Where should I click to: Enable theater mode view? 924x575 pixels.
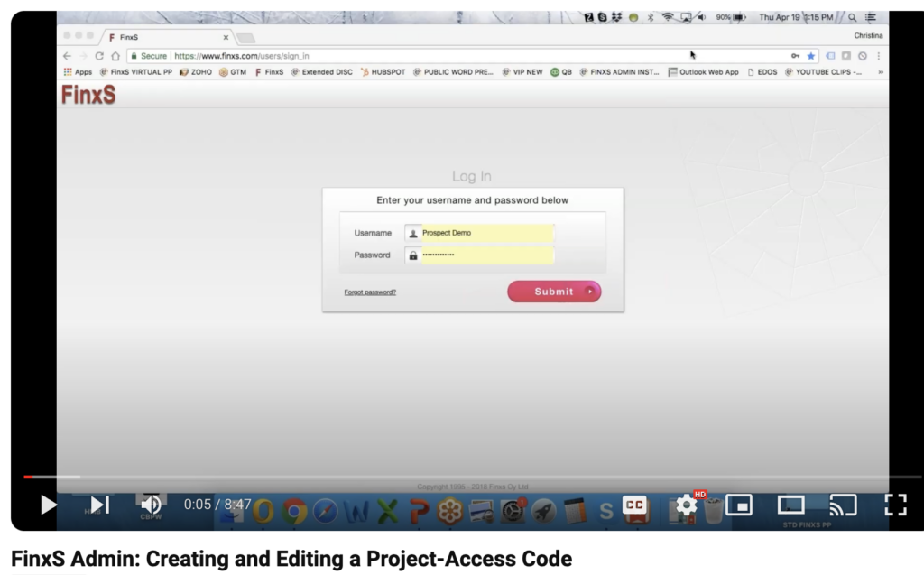click(790, 505)
